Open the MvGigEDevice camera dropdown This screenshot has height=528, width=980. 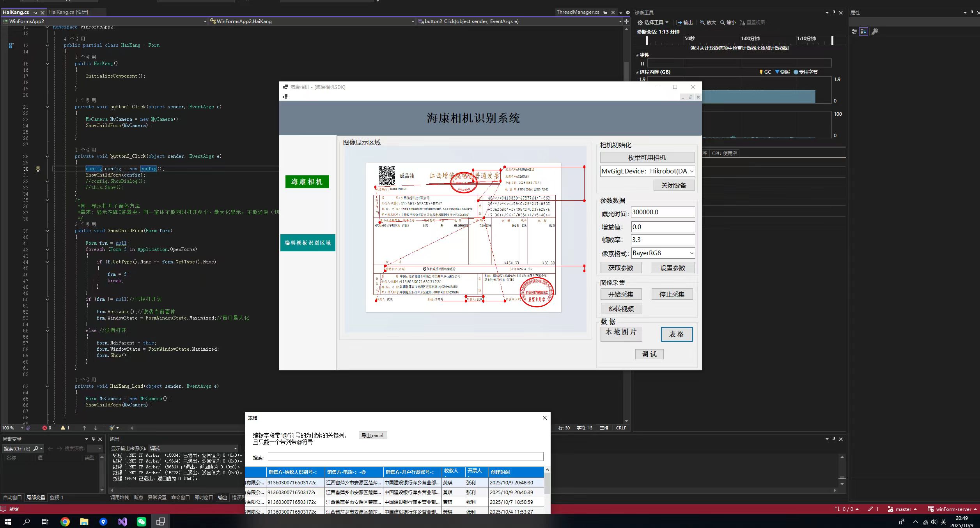691,171
